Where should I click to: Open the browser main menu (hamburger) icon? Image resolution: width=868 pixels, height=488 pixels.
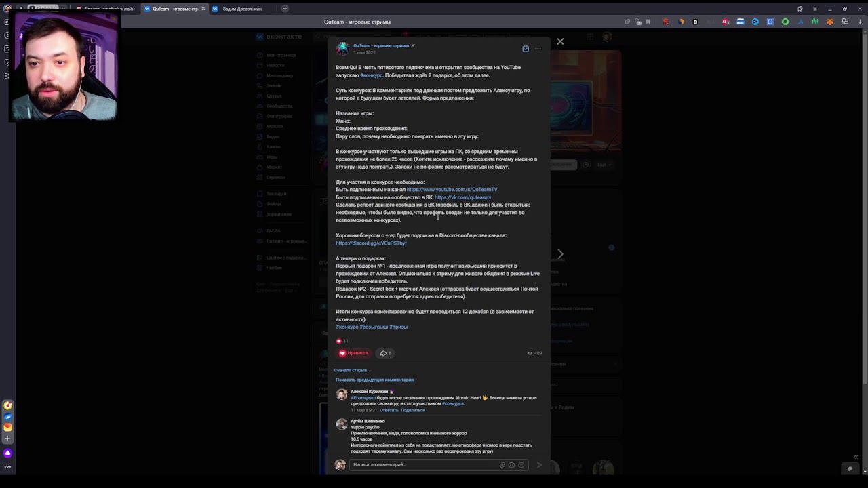(x=816, y=9)
